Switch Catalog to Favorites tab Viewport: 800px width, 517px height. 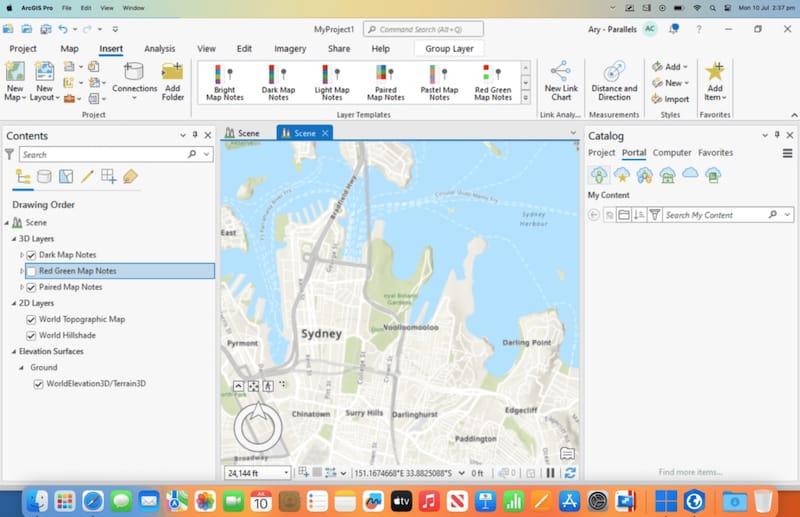(x=715, y=153)
